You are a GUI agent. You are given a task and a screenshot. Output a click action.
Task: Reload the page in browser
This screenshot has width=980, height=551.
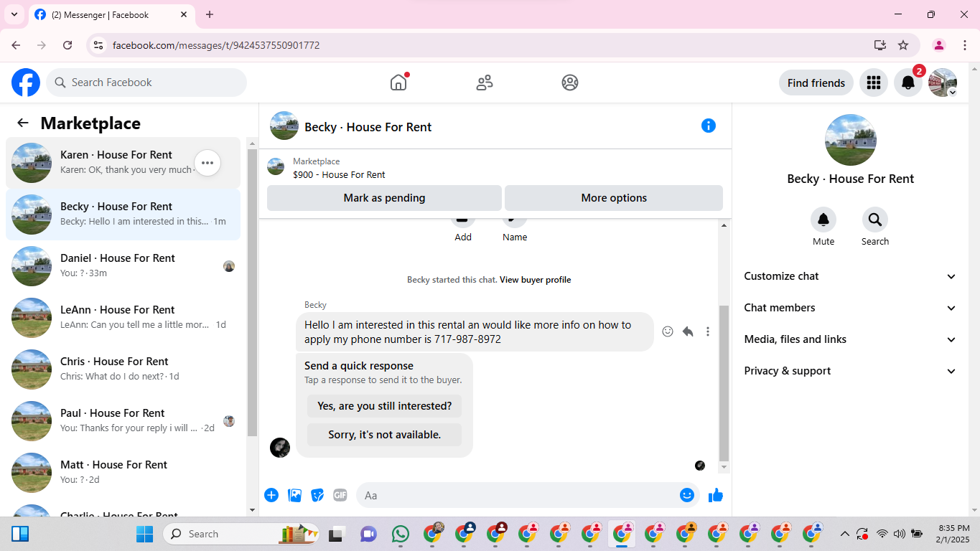pyautogui.click(x=67, y=45)
